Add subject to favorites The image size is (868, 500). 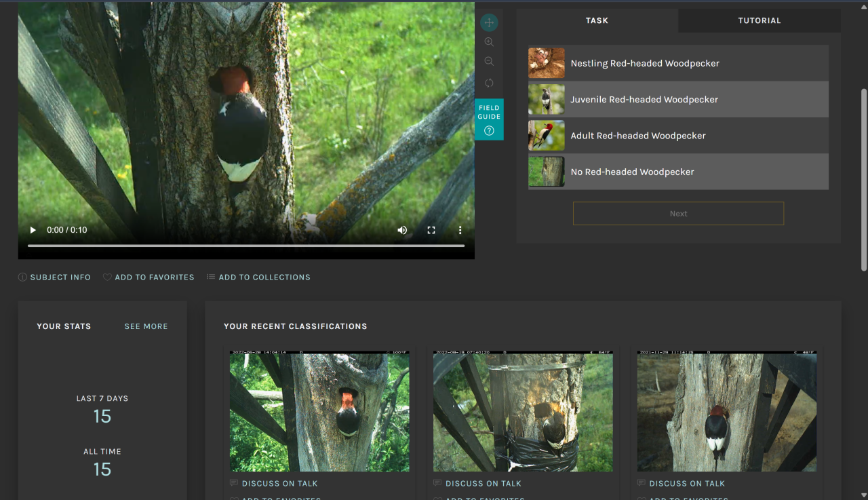(x=149, y=277)
